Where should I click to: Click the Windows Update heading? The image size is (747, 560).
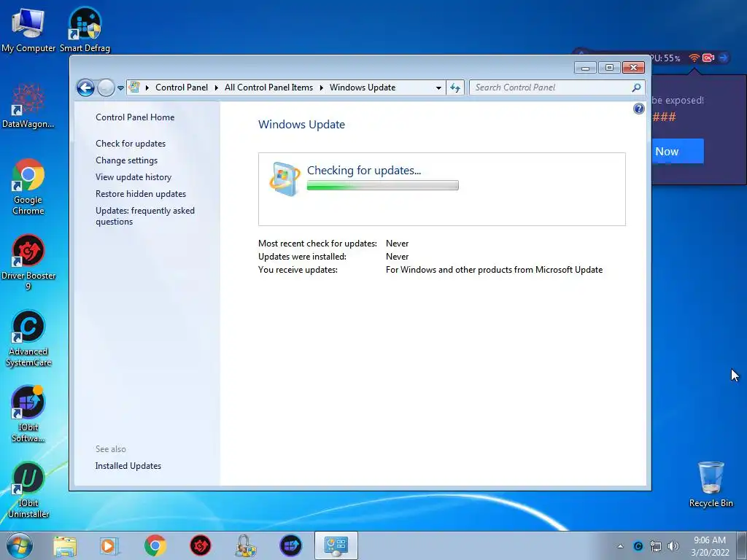(x=301, y=124)
